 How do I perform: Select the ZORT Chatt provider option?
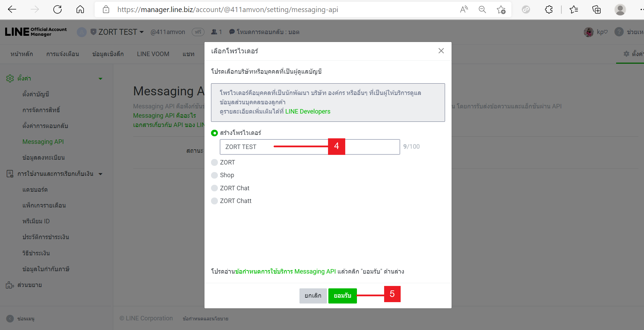[x=214, y=201]
